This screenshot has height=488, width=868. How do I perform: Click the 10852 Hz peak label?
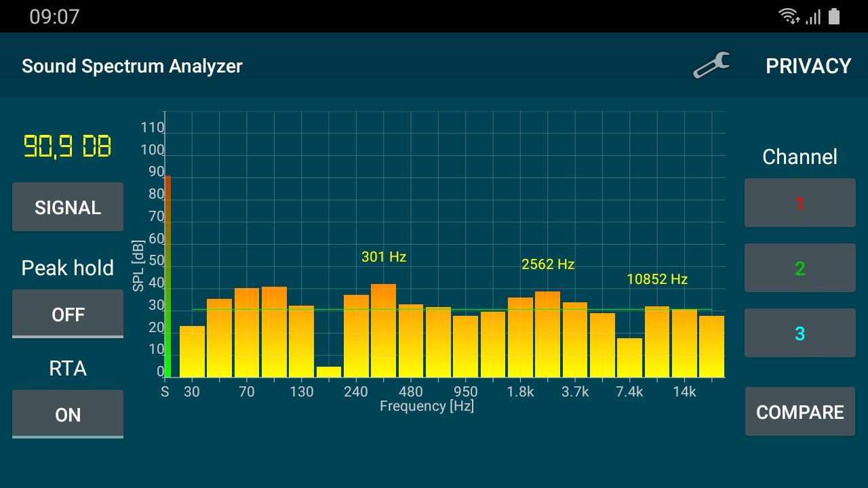pos(656,279)
